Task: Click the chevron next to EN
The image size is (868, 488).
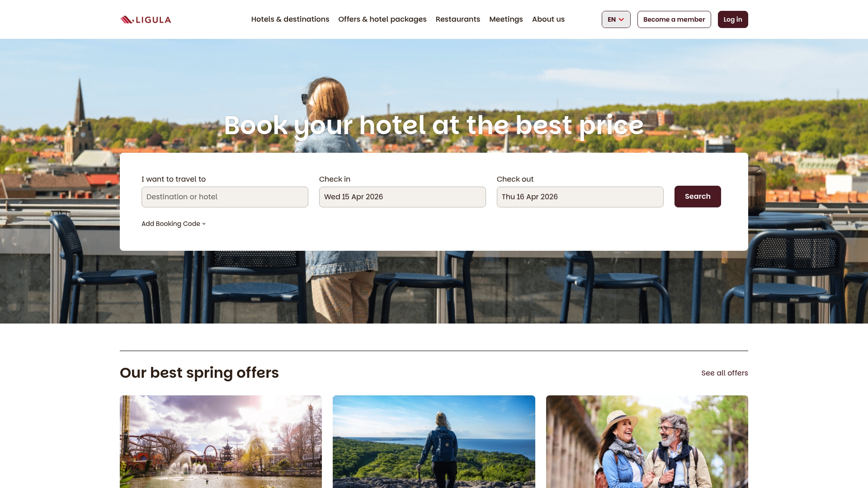Action: 622,19
